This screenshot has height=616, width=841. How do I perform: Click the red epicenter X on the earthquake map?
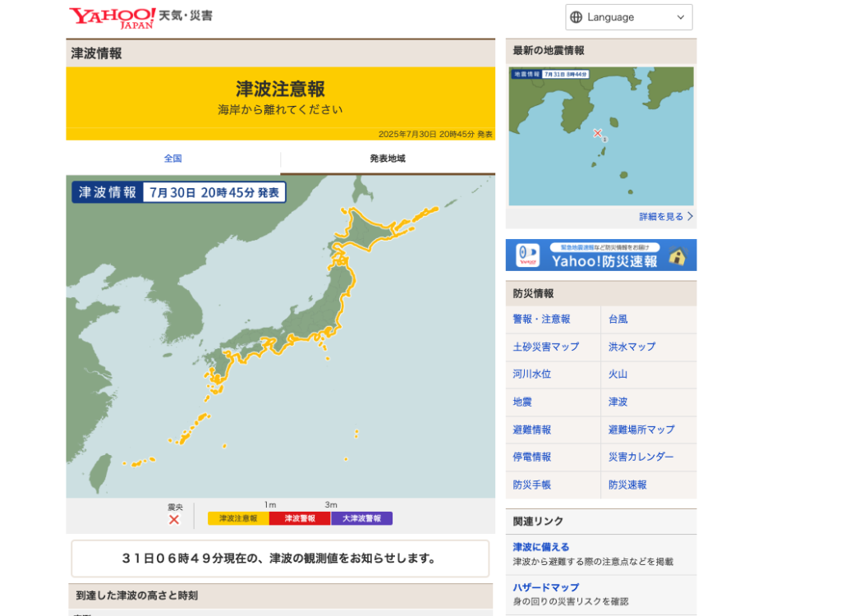click(598, 132)
